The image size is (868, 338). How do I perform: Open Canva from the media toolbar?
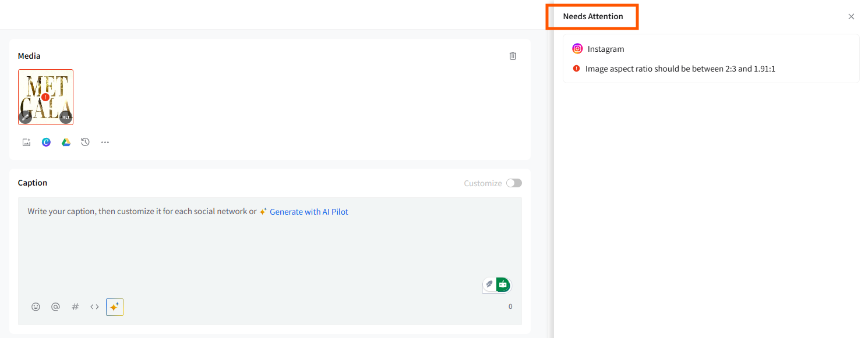(x=46, y=142)
